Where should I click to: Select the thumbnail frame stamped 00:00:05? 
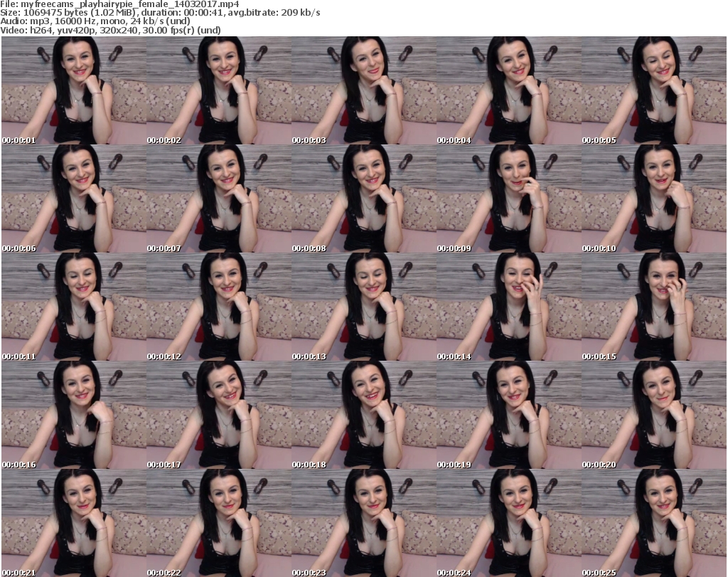(654, 90)
